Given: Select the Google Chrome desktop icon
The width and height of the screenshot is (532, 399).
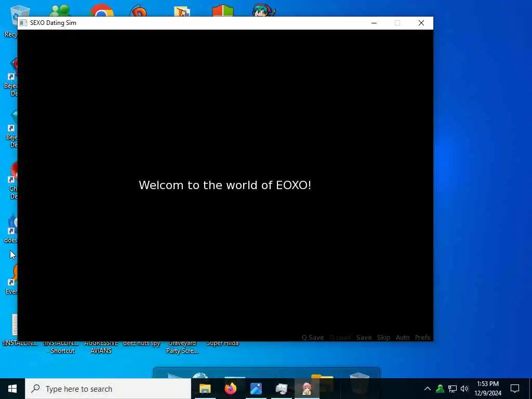Looking at the screenshot, I should pyautogui.click(x=101, y=10).
